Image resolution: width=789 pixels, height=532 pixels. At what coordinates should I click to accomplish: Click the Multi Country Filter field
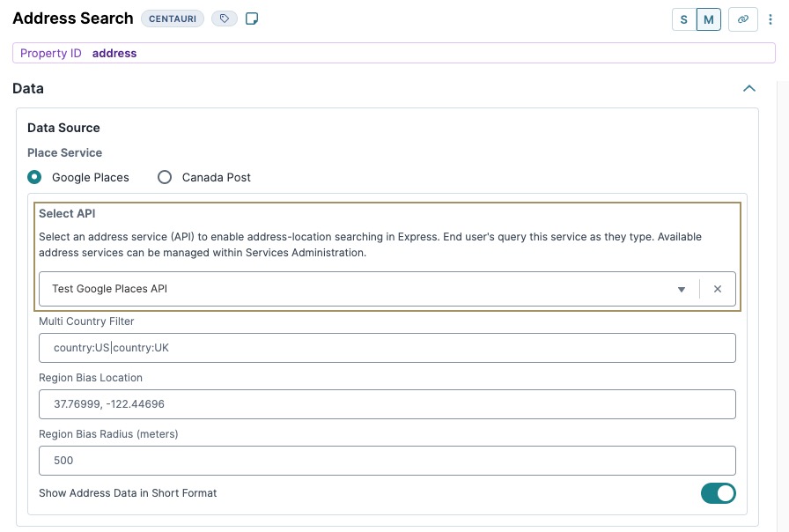pyautogui.click(x=387, y=348)
